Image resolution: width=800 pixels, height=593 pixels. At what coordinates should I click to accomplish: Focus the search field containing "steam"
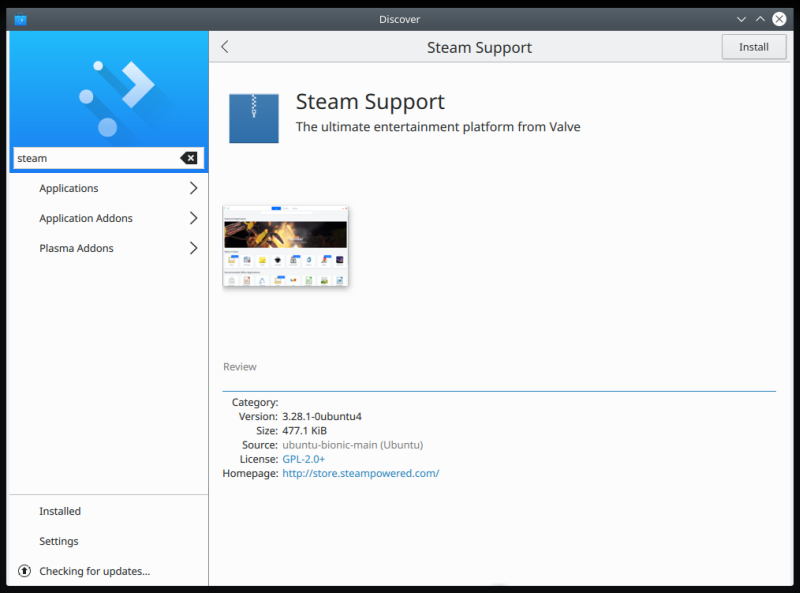95,158
